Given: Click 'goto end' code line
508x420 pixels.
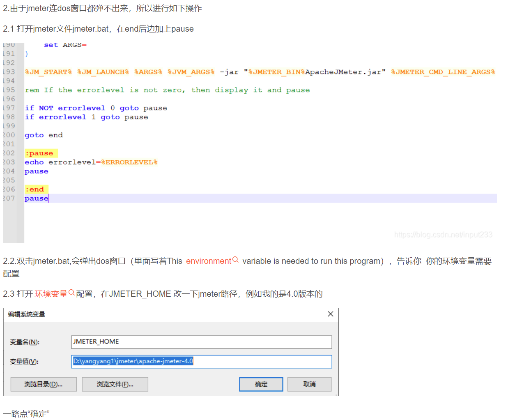Looking at the screenshot, I should 44,135.
